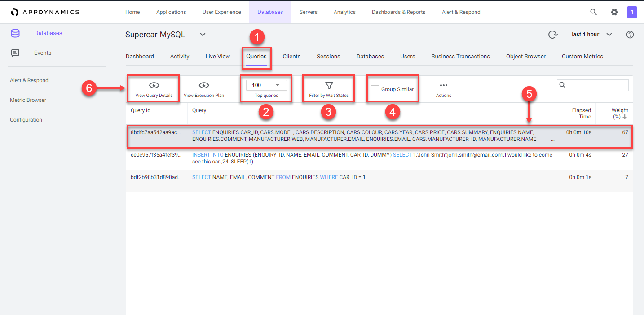Switch to the Clients tab
The height and width of the screenshot is (315, 644).
291,57
